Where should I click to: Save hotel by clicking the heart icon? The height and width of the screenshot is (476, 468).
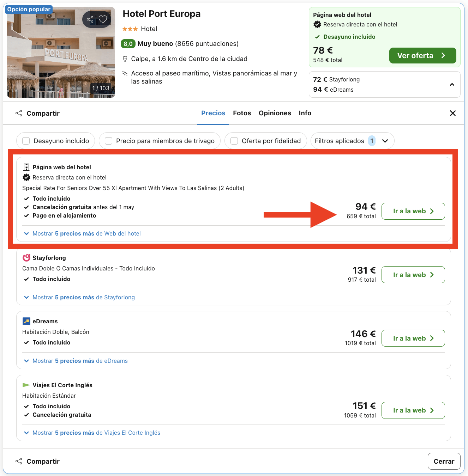[x=103, y=19]
